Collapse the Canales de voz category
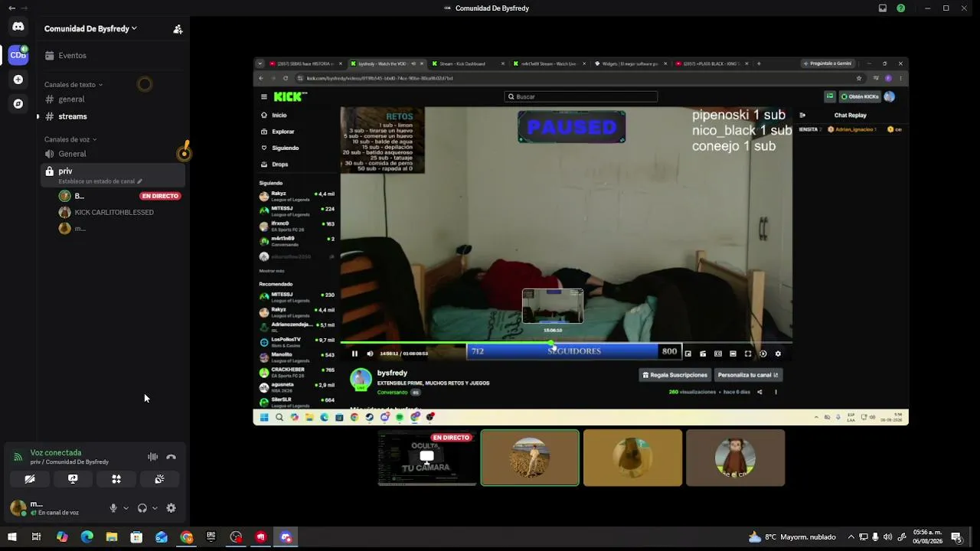The width and height of the screenshot is (980, 551). pyautogui.click(x=70, y=140)
